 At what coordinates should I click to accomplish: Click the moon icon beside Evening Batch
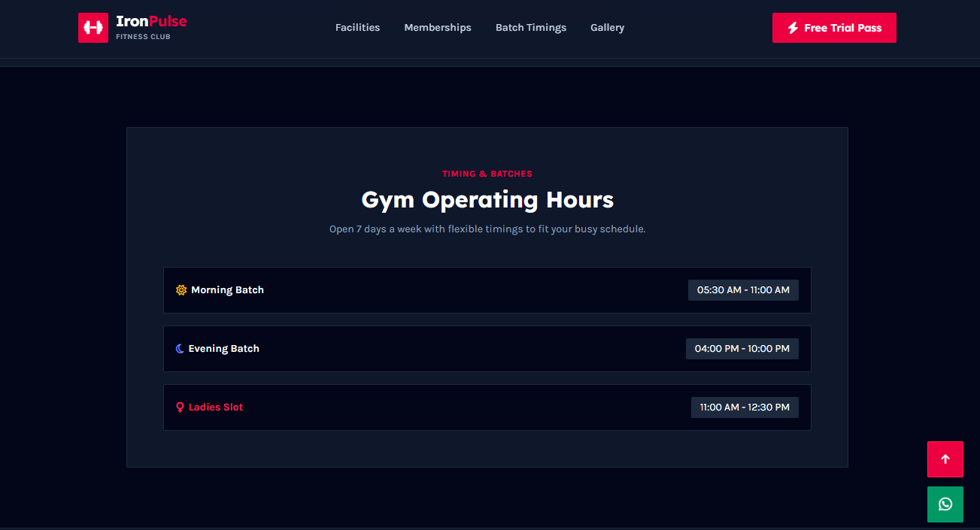180,349
